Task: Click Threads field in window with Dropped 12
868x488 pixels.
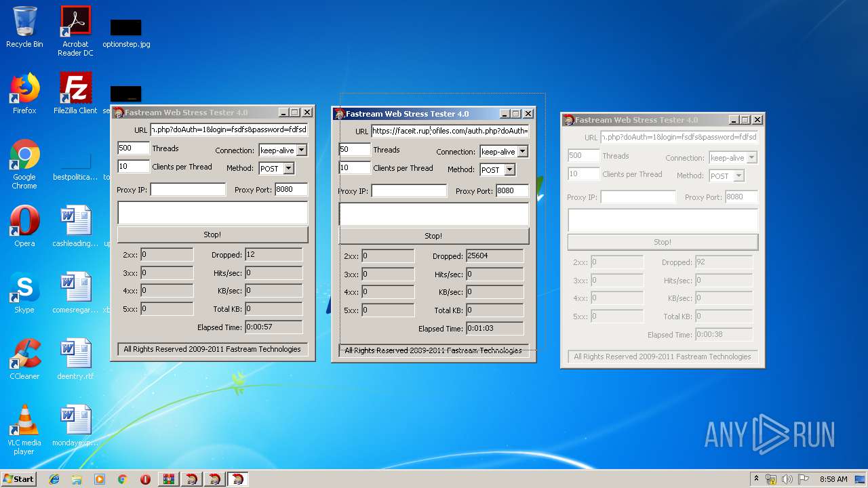Action: [134, 148]
